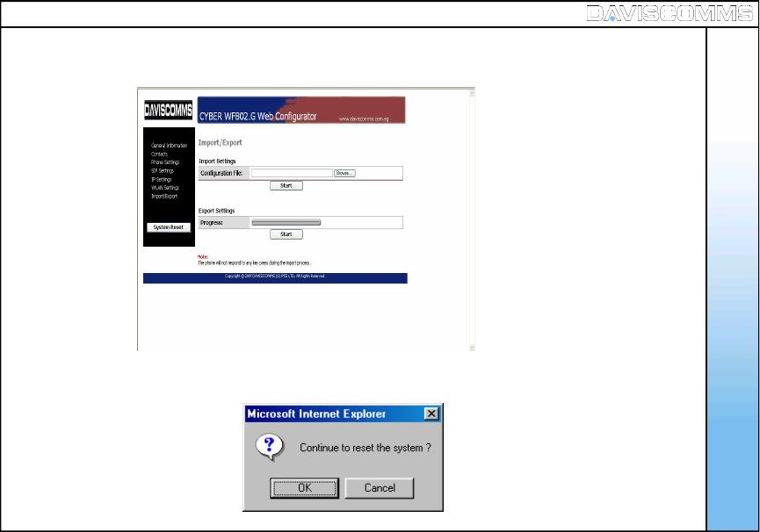Click the export Progress bar
The height and width of the screenshot is (532, 760).
(286, 223)
